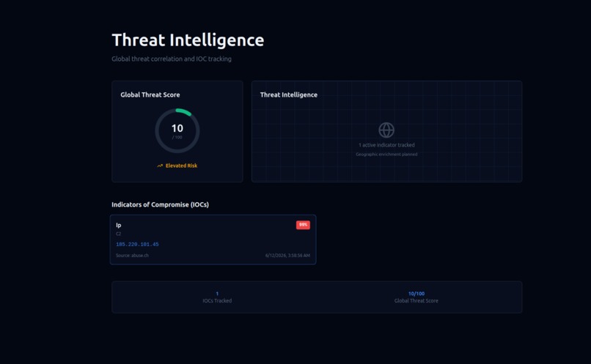Image resolution: width=591 pixels, height=364 pixels.
Task: Click the 'Elevated Risk' status label
Action: [181, 166]
